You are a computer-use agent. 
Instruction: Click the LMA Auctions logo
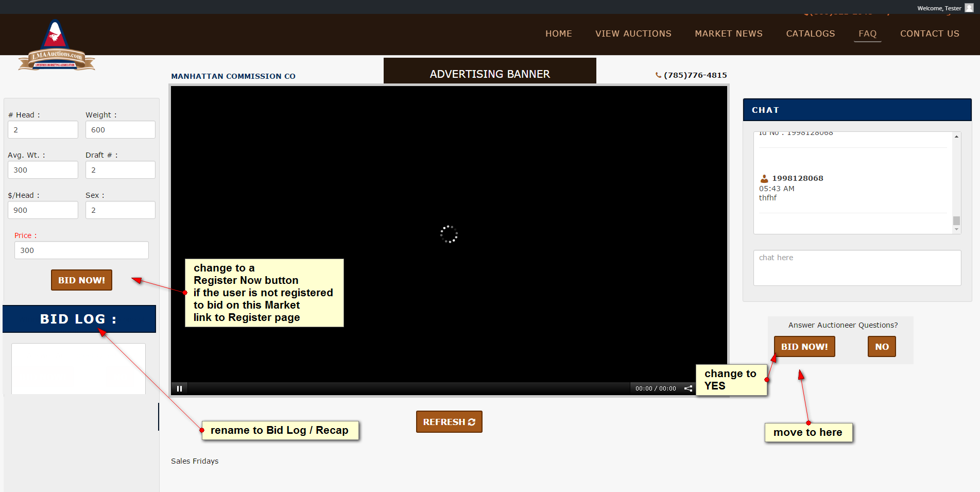tap(57, 45)
